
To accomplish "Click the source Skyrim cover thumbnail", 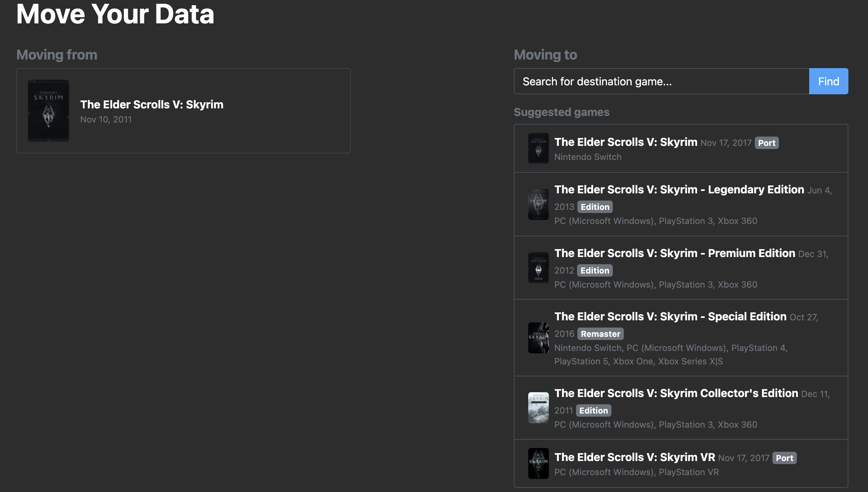I will point(48,111).
